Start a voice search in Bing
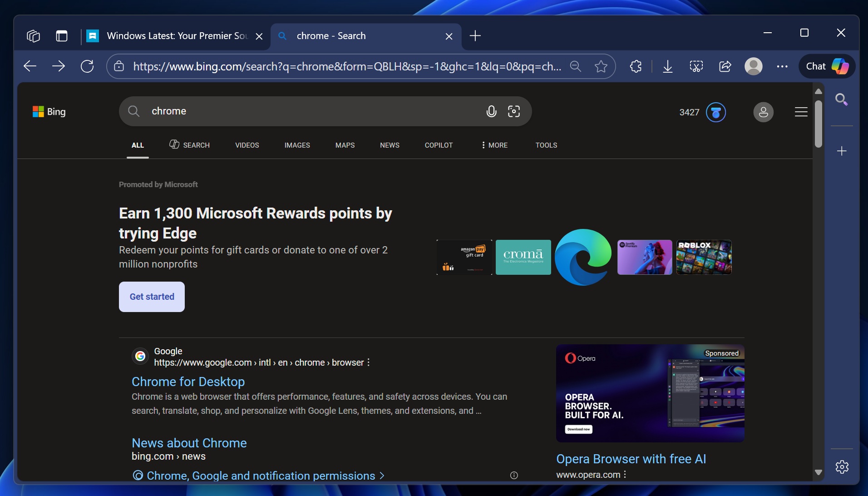The image size is (868, 496). pyautogui.click(x=491, y=111)
